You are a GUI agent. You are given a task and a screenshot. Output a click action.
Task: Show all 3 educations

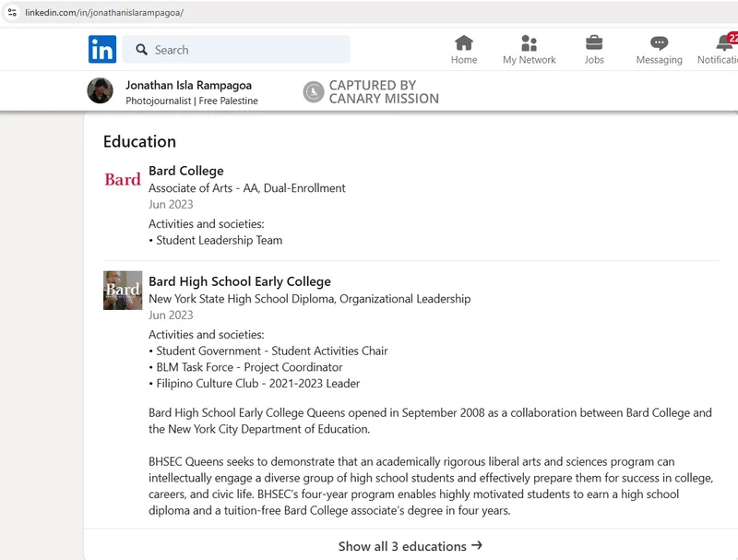pyautogui.click(x=410, y=546)
